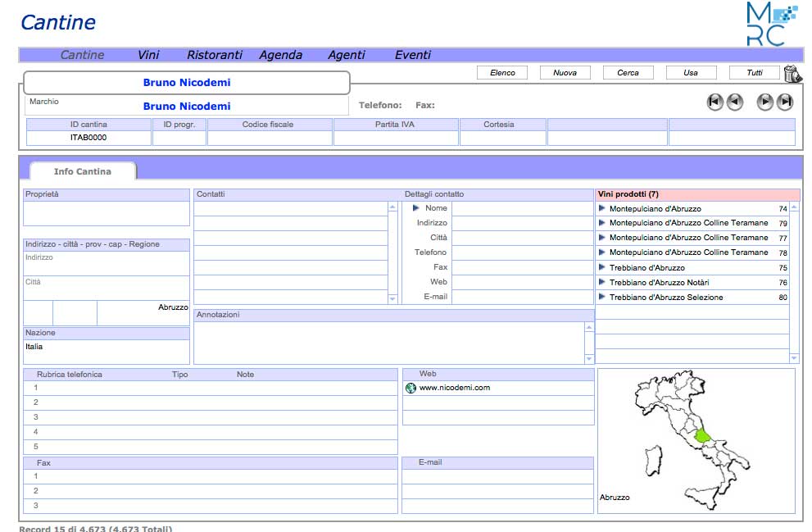Click the Partita IVA field

pyautogui.click(x=396, y=138)
